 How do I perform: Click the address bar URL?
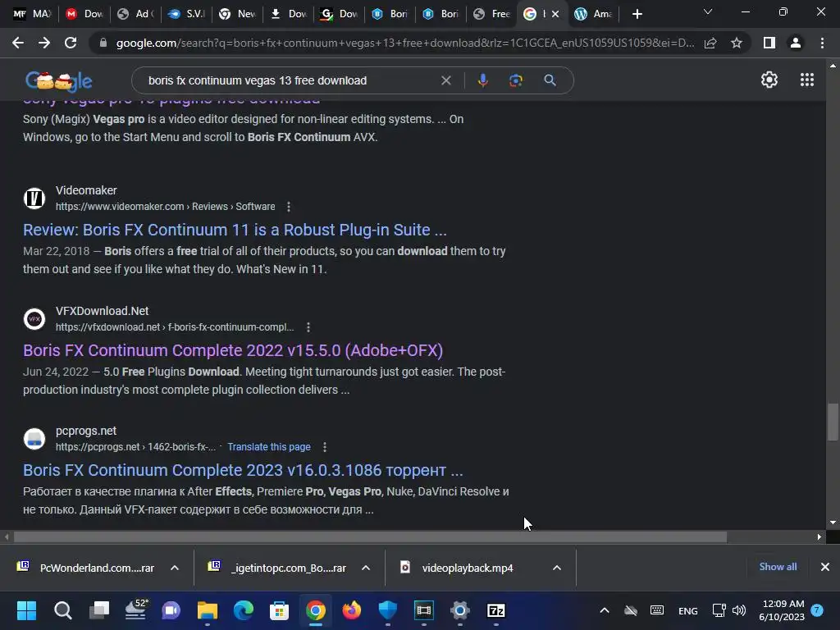pyautogui.click(x=405, y=43)
